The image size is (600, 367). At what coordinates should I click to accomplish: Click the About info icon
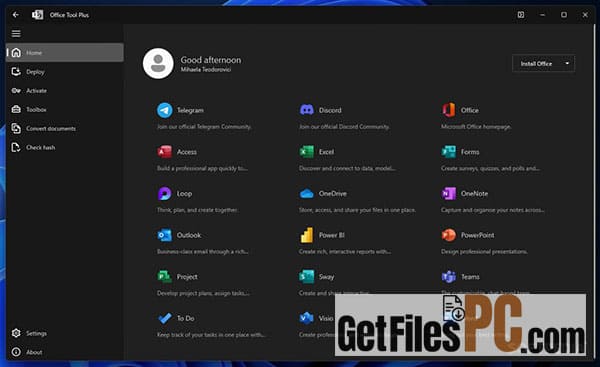pyautogui.click(x=16, y=352)
